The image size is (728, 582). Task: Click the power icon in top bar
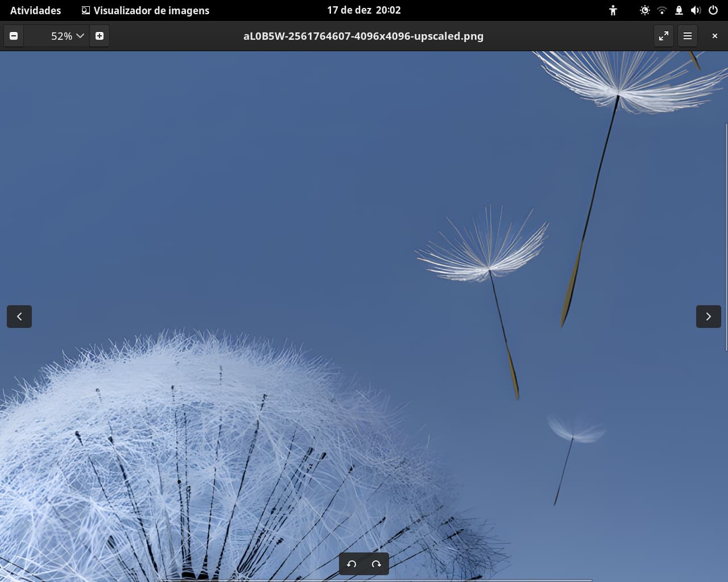pos(713,10)
